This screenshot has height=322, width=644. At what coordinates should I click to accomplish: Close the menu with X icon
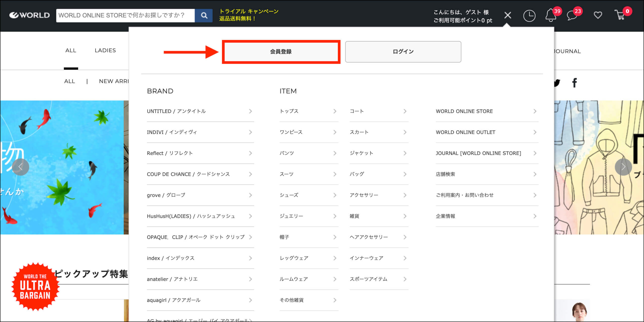tap(508, 15)
